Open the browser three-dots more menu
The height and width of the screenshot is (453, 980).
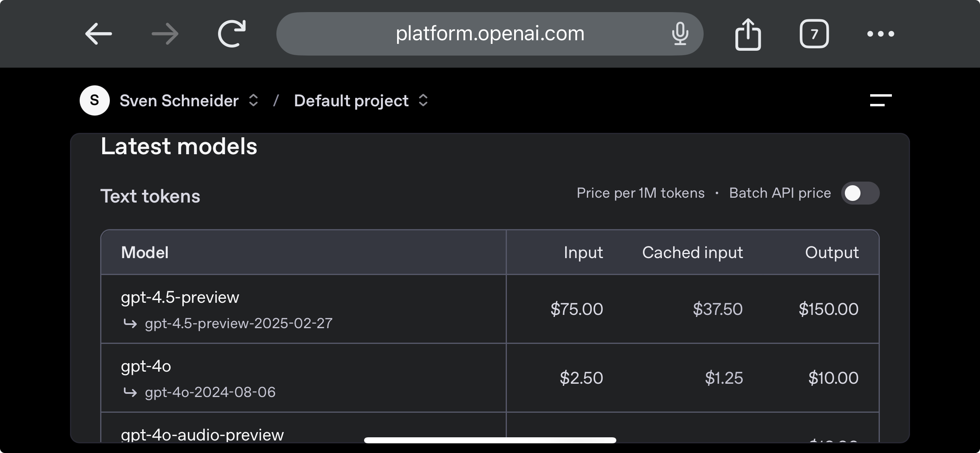[881, 34]
